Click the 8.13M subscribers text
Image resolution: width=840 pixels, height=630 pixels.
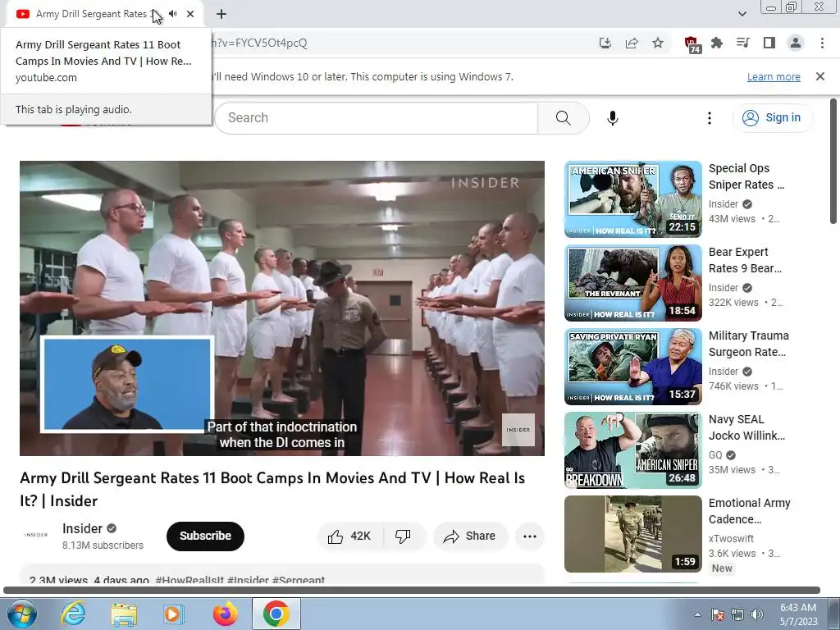[x=103, y=546]
